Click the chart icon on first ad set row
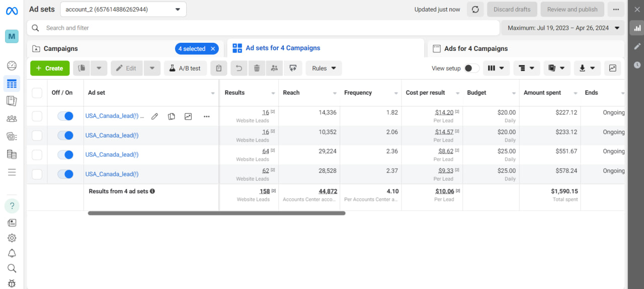Viewport: 644px width, 289px height. click(x=188, y=116)
